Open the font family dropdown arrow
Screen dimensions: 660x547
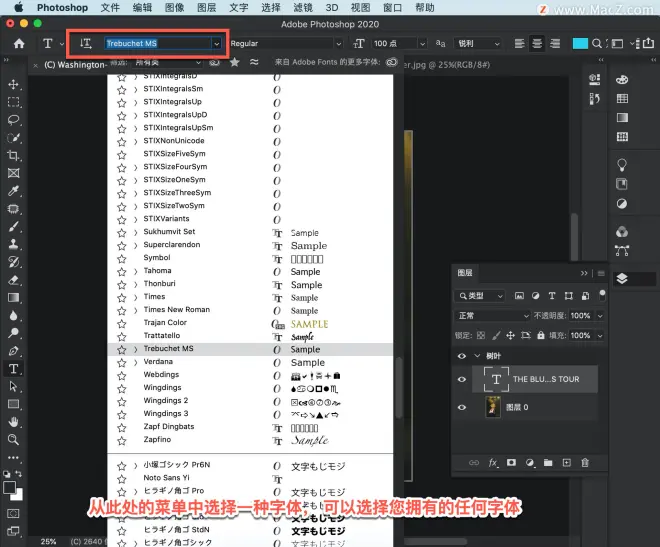(x=216, y=43)
